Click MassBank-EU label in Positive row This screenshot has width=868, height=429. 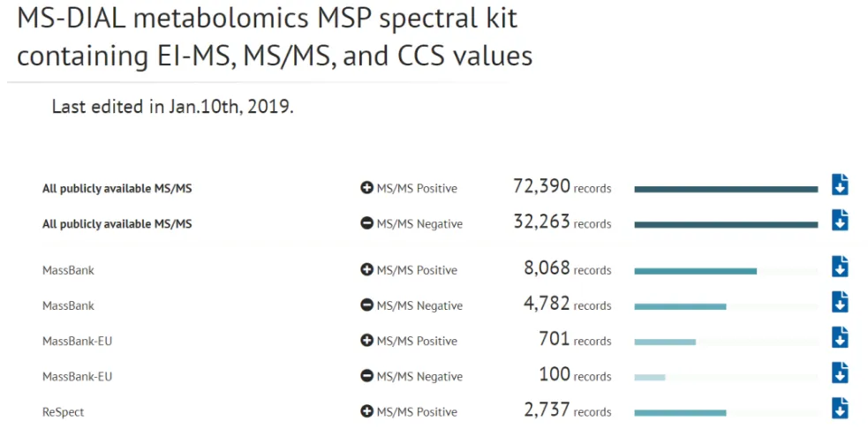point(77,341)
